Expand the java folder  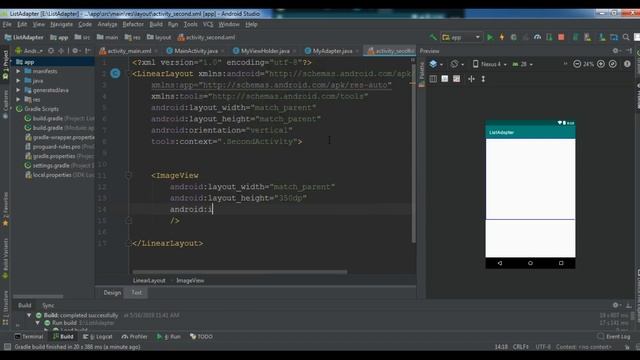[18, 80]
